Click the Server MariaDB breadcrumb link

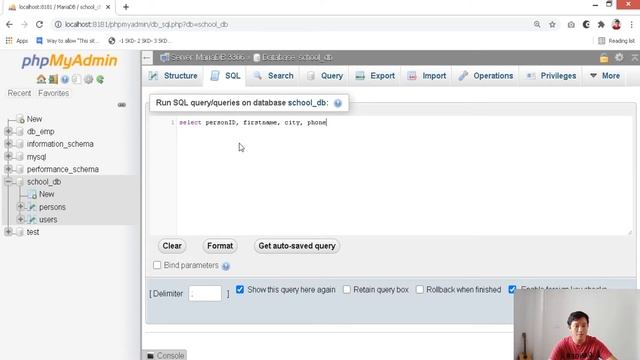click(x=207, y=58)
